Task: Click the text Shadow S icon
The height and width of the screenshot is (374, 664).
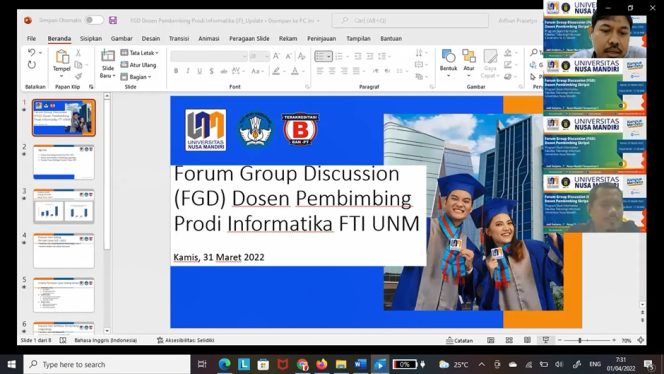Action: [211, 71]
